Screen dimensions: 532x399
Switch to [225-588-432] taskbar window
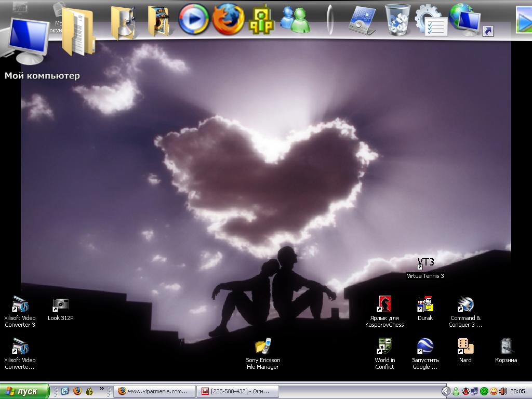pyautogui.click(x=238, y=391)
